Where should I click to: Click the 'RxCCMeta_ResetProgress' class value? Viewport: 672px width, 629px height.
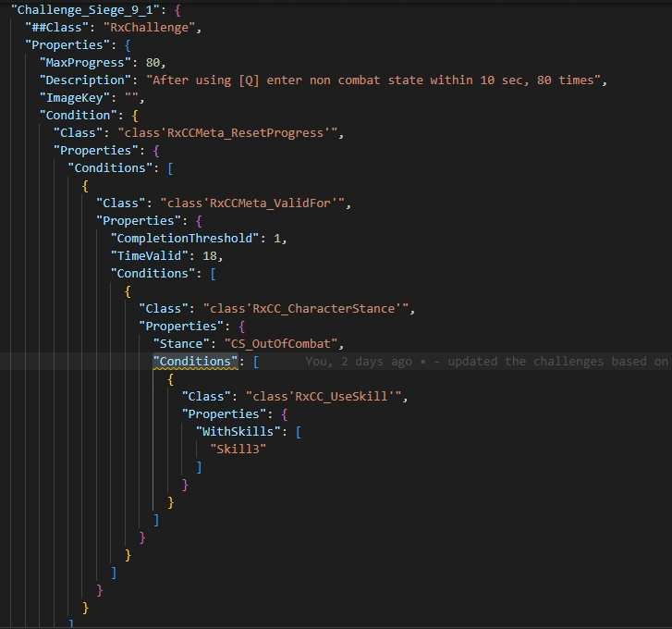[x=229, y=132]
